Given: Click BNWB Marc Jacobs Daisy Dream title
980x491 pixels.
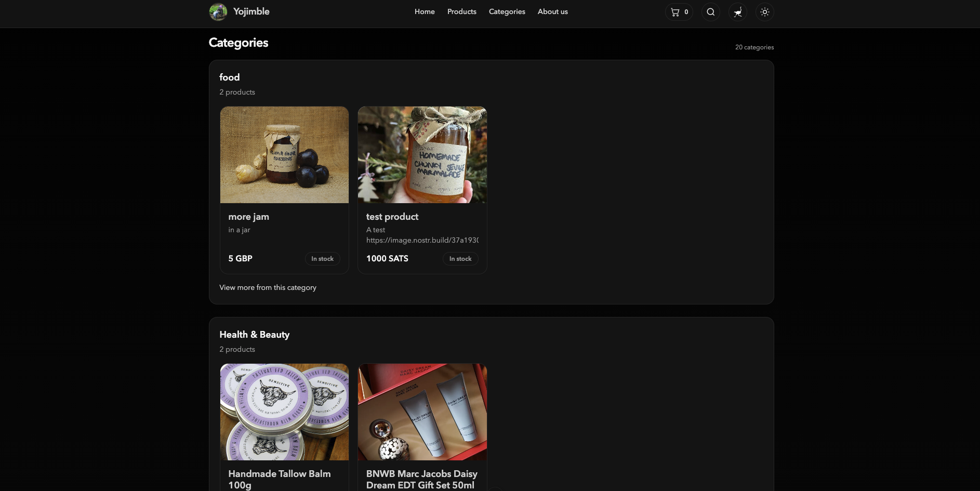Looking at the screenshot, I should 422,480.
